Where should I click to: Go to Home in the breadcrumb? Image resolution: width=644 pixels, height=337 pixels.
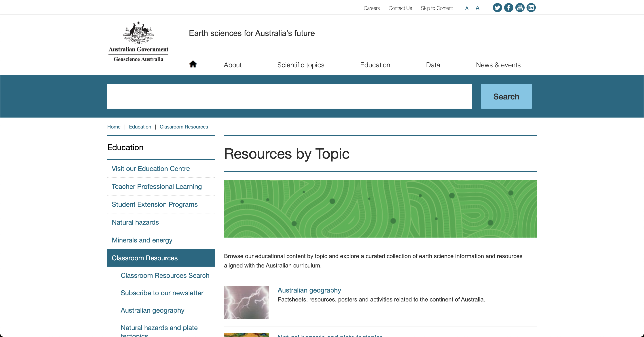[x=114, y=127]
